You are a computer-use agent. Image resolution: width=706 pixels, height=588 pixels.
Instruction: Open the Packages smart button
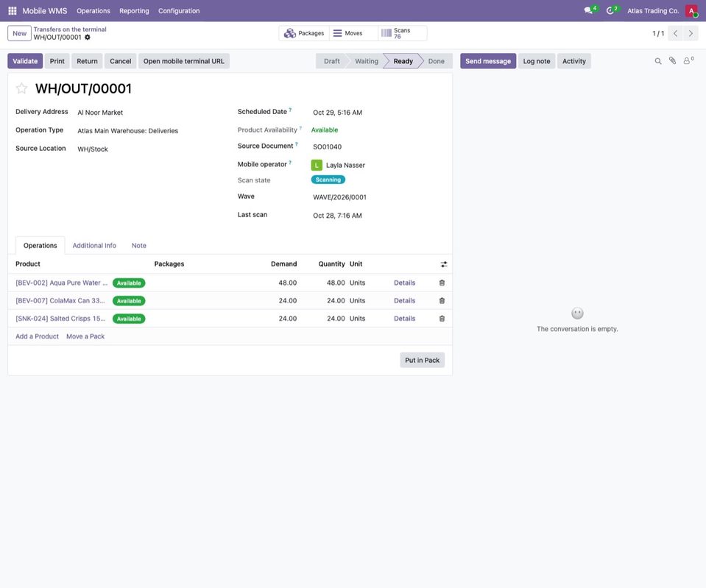pos(304,33)
